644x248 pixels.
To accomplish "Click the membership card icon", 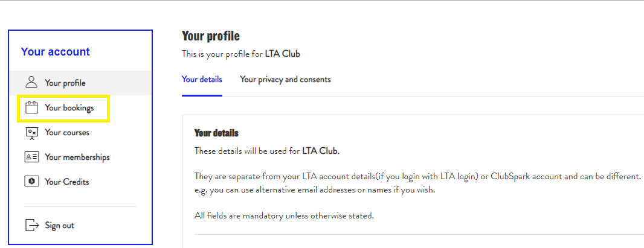I will [31, 157].
